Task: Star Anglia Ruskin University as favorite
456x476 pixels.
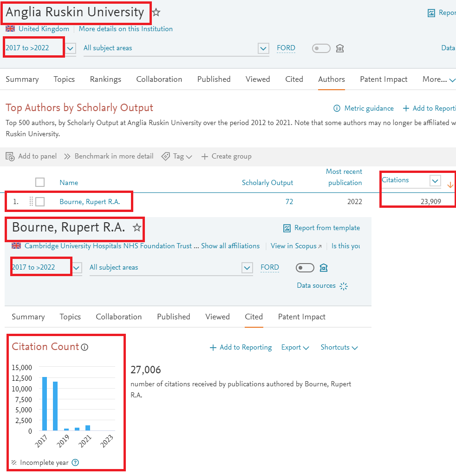Action: pos(156,13)
